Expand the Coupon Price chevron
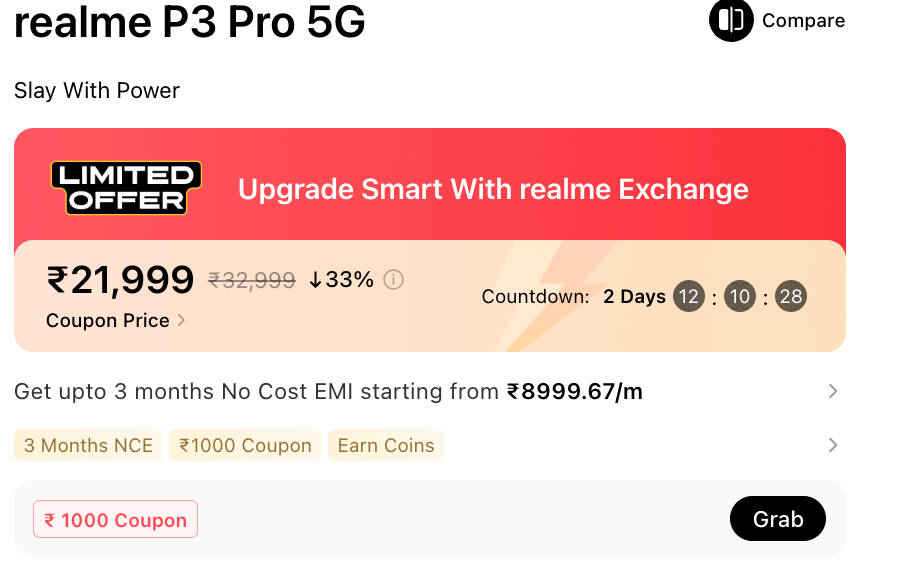 [x=181, y=321]
